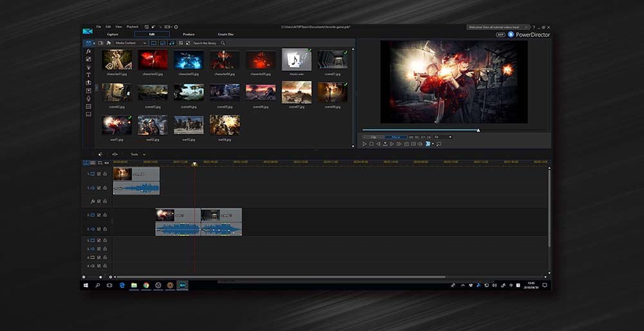This screenshot has width=644, height=331.
Task: Select the character02.jpg thumbnail
Action: click(153, 59)
